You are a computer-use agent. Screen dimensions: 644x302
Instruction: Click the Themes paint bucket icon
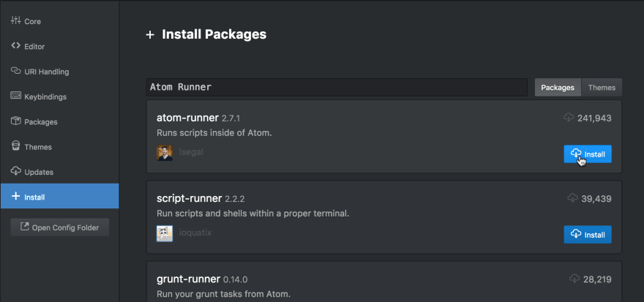[x=15, y=146]
